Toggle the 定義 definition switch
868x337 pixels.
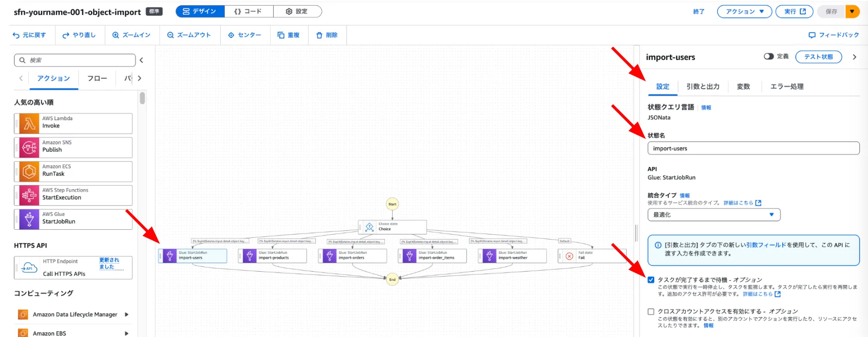click(768, 57)
